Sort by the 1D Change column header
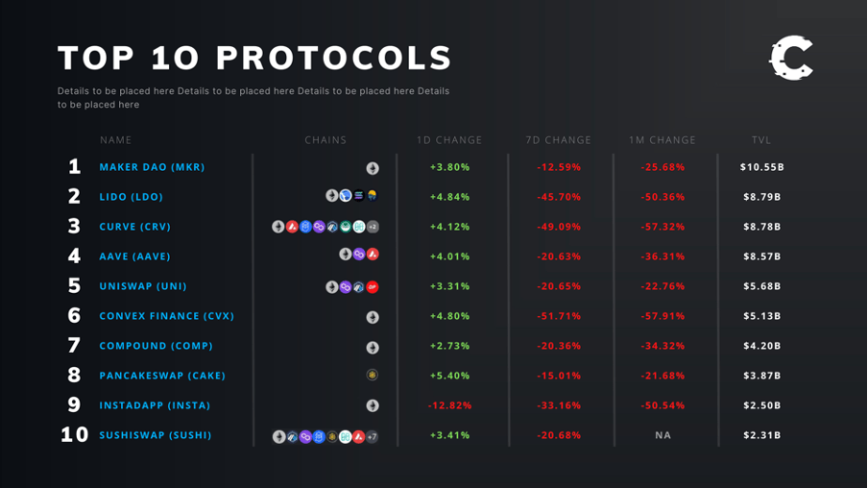The image size is (868, 488). coord(449,140)
